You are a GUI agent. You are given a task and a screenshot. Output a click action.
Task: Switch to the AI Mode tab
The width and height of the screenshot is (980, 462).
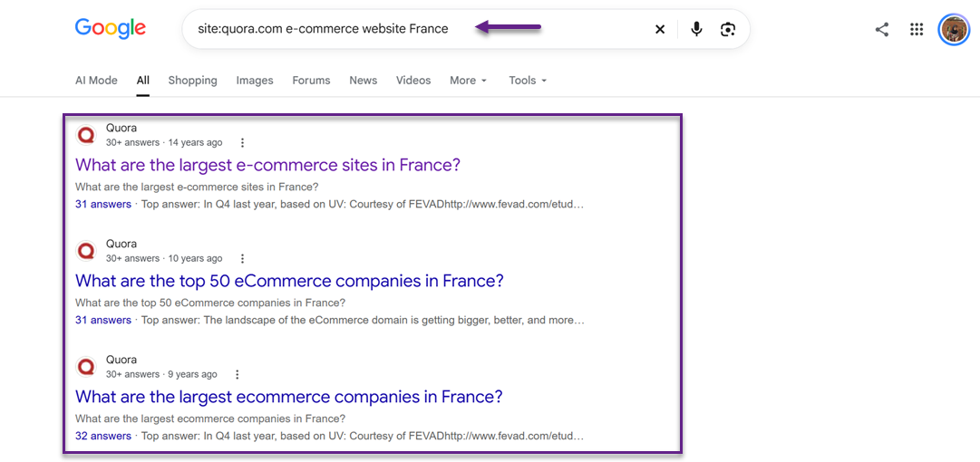[96, 80]
